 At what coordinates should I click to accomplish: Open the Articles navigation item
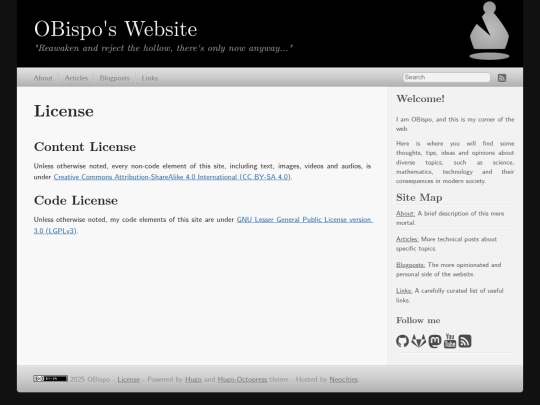click(x=76, y=78)
